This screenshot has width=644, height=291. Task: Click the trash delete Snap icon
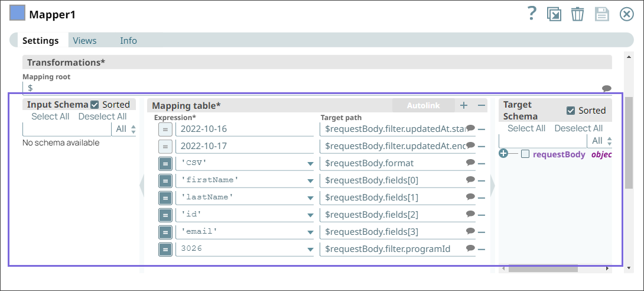point(577,14)
